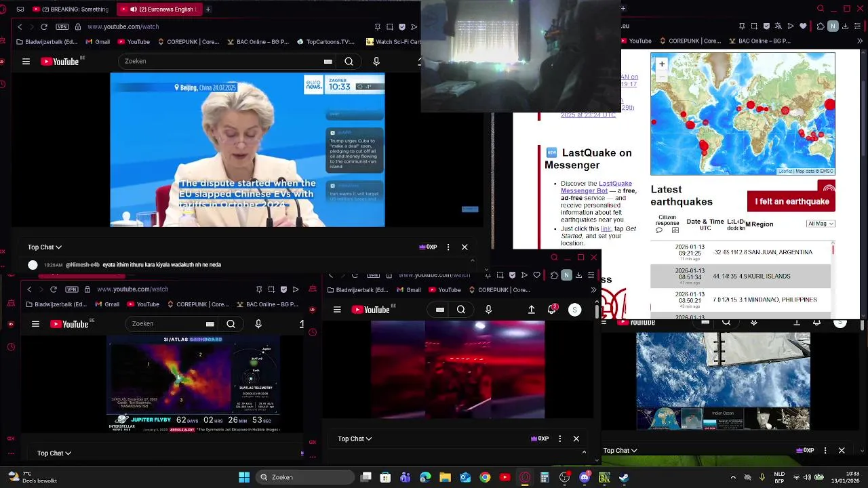Select the KURIL ISLANDS earthquake row
This screenshot has width=868, height=488.
tap(741, 276)
